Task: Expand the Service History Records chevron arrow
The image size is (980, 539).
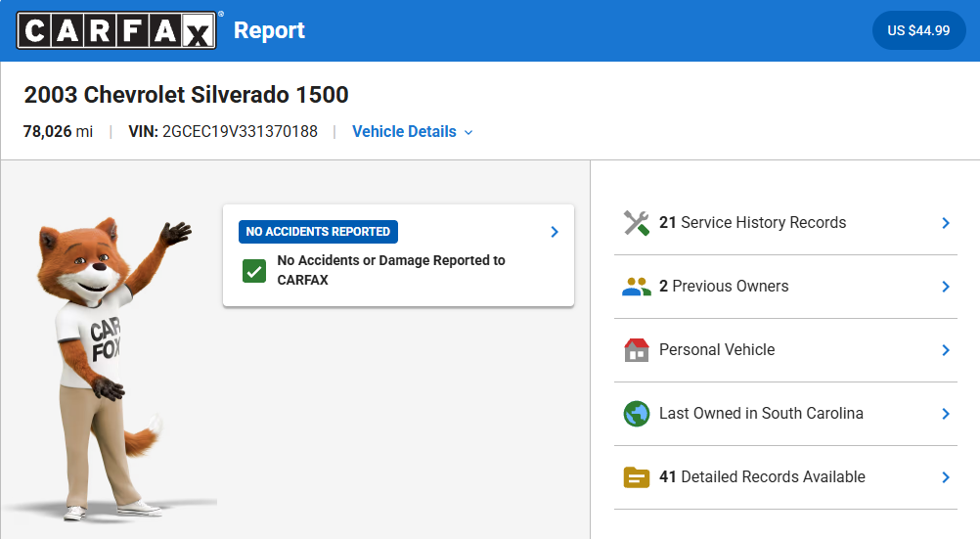Action: click(945, 223)
